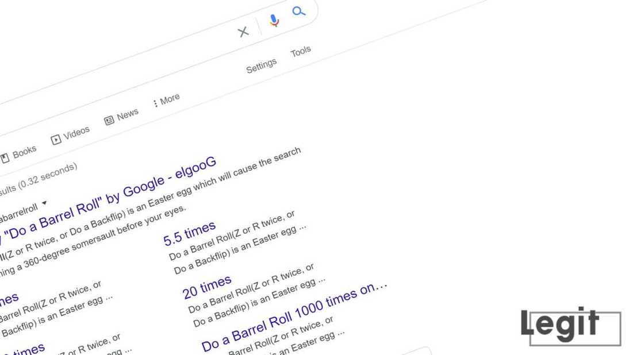This screenshot has width=644, height=355.
Task: Open the Settings menu
Action: 261,66
